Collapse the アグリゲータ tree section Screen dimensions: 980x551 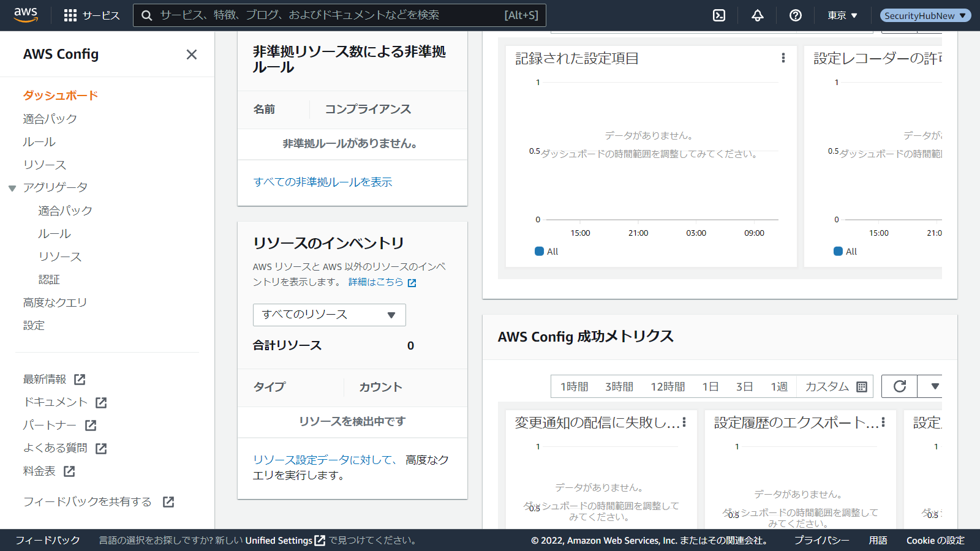point(12,188)
